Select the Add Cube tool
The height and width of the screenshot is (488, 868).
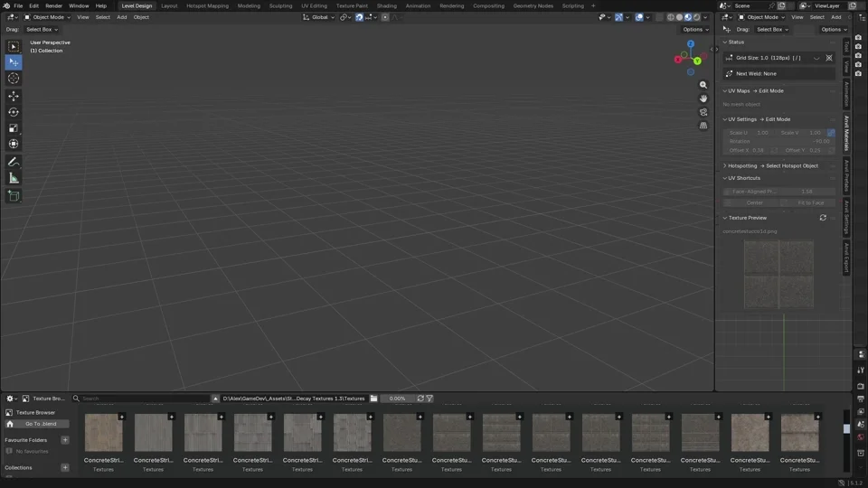coord(14,196)
